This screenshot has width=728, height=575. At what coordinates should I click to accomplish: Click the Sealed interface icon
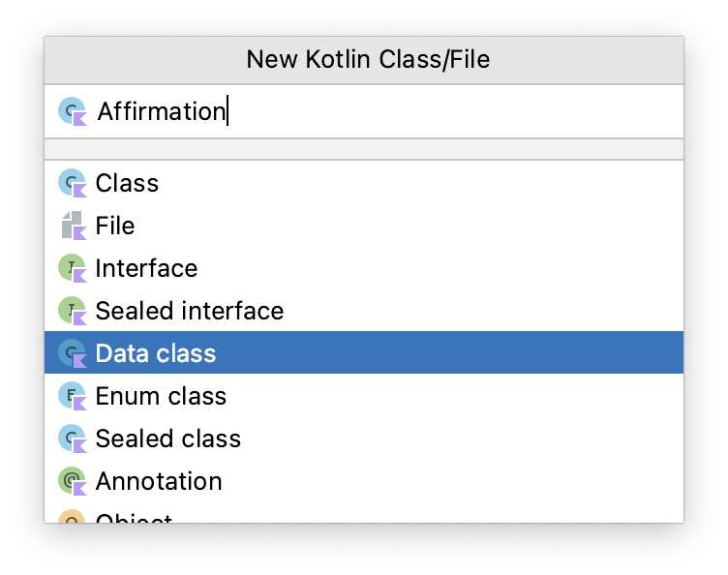tap(73, 311)
